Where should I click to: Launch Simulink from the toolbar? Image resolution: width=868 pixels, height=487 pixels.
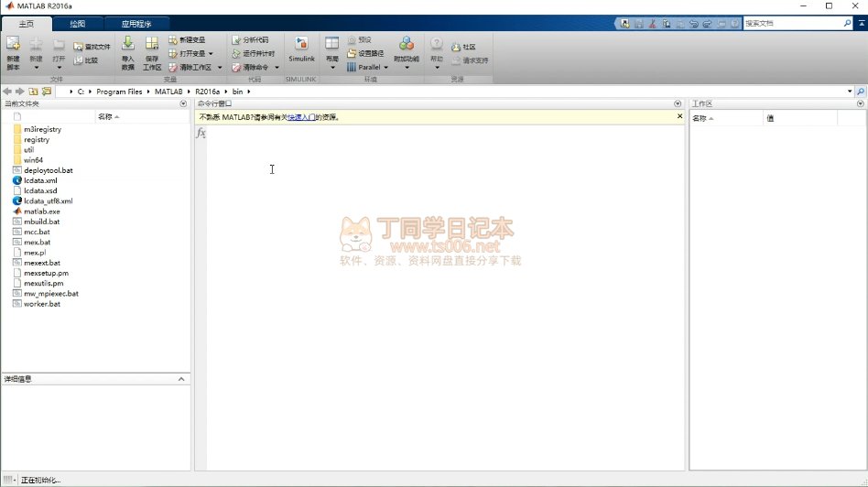[301, 49]
